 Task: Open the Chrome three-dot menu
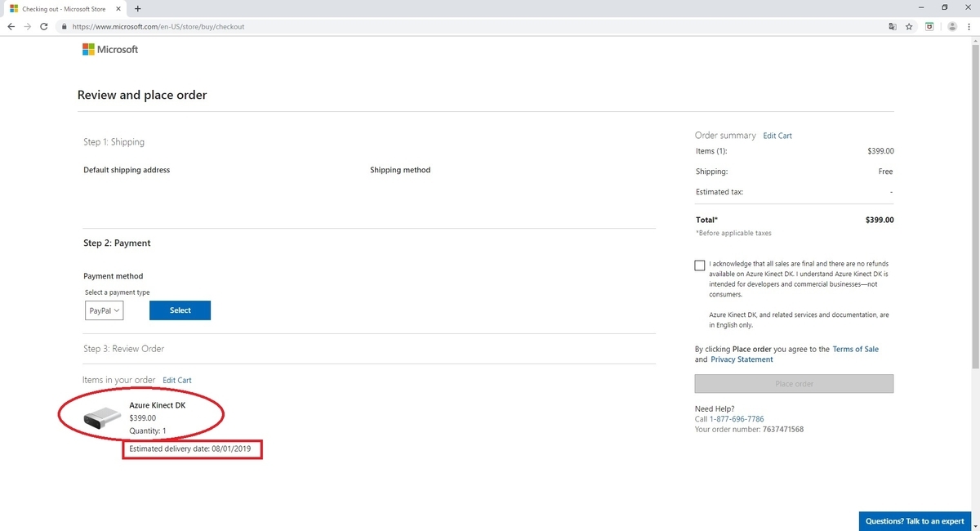(969, 26)
